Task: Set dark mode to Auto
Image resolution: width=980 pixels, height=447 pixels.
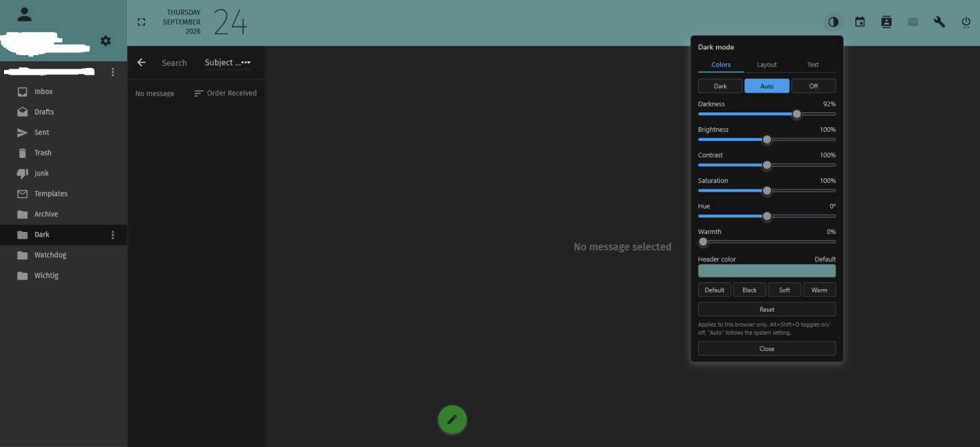Action: [x=767, y=86]
